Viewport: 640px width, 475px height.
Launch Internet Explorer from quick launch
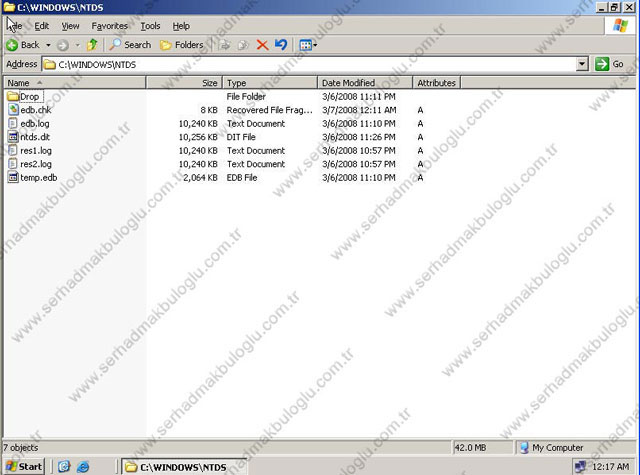coord(83,466)
